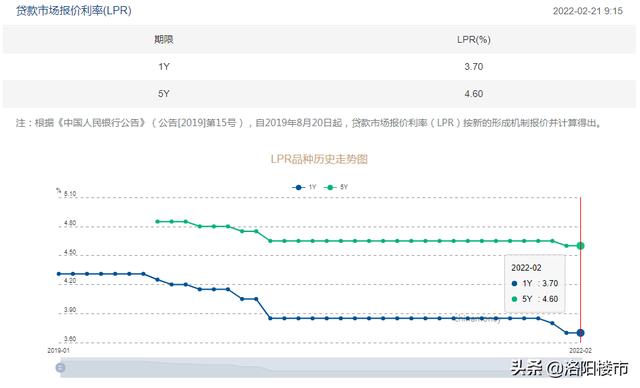Grab the left handle of the range slider
The height and width of the screenshot is (388, 640).
60,368
